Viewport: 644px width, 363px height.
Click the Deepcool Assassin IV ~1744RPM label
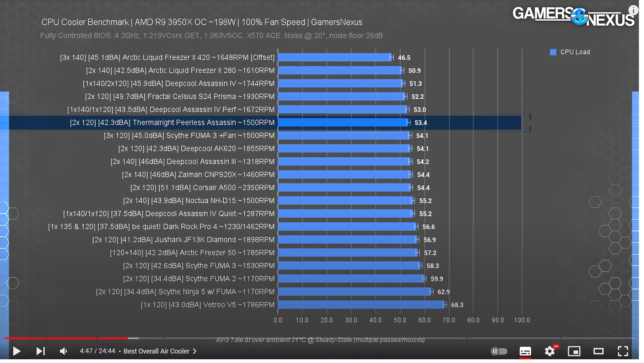point(179,83)
